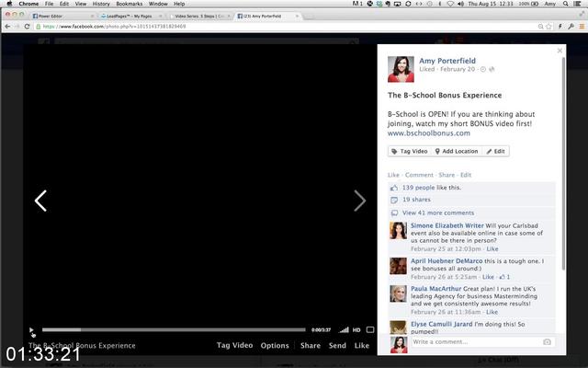The height and width of the screenshot is (368, 588).
Task: Go to previous photo arrow
Action: click(x=40, y=201)
